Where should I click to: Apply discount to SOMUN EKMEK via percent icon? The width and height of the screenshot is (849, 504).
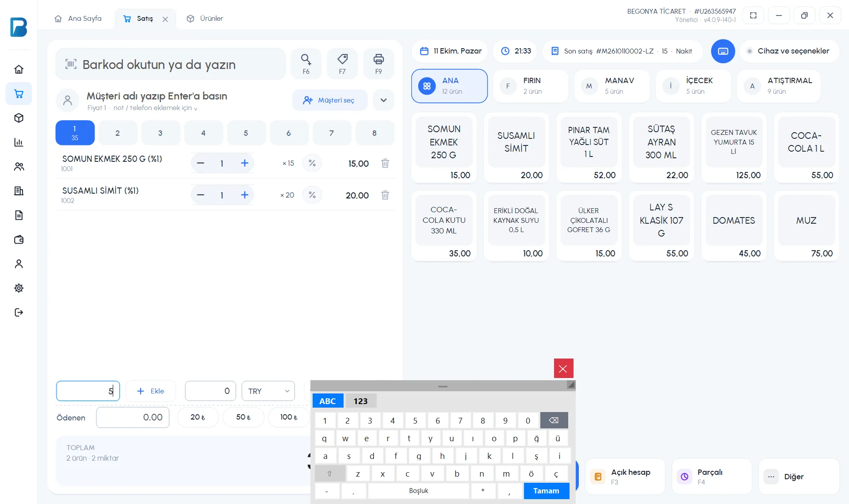[x=312, y=163]
